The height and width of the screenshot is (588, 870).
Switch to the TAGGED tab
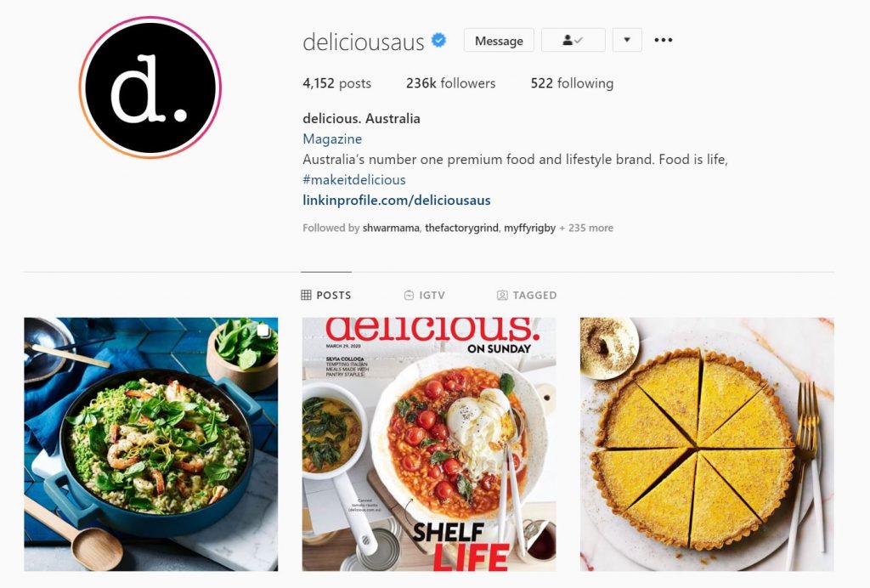click(x=527, y=295)
